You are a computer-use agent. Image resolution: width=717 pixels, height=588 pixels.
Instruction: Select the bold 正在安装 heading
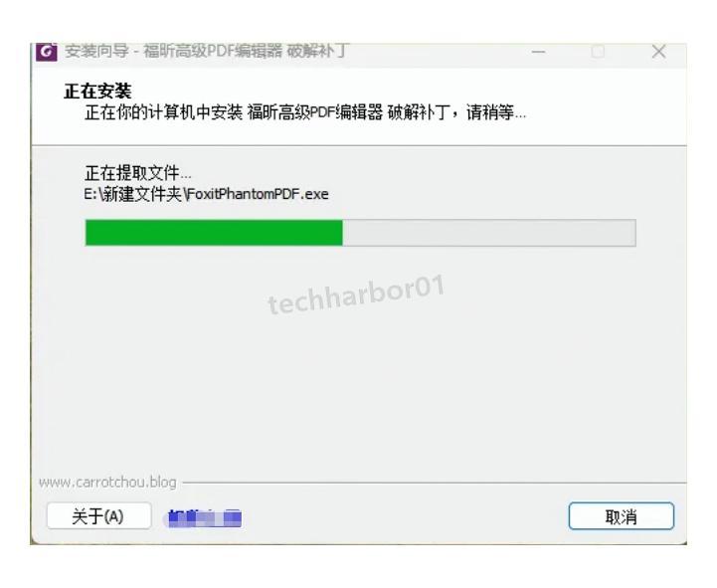97,92
